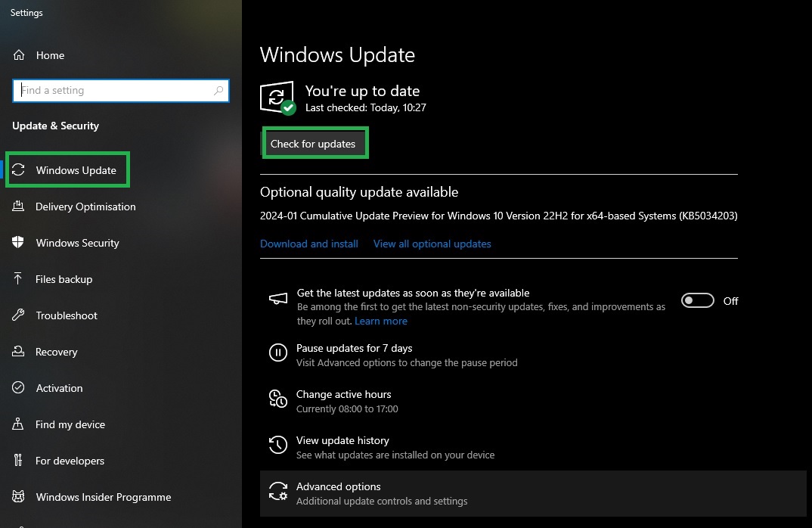Click the Recovery icon in the sidebar
The image size is (812, 528).
click(18, 351)
